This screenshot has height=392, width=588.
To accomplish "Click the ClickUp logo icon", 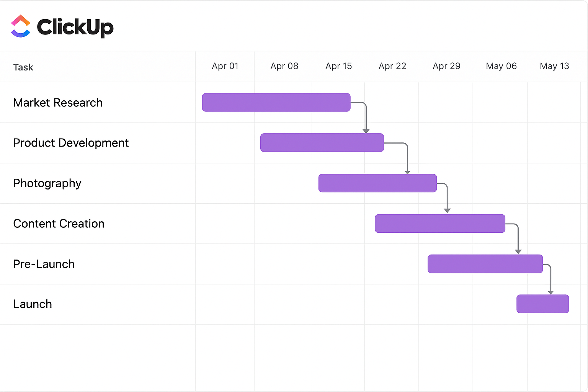I will coord(21,26).
